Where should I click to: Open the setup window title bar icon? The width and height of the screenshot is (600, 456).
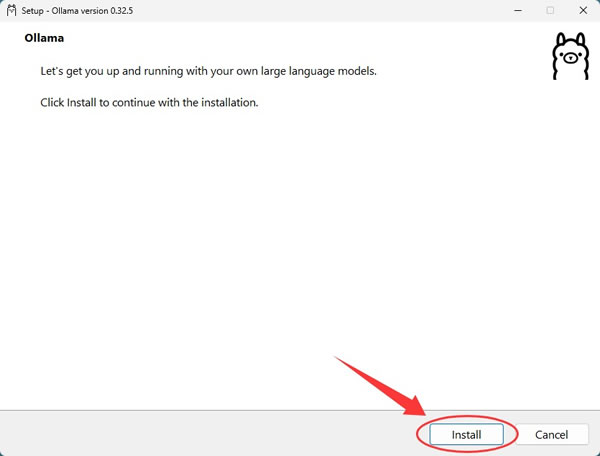(x=11, y=10)
